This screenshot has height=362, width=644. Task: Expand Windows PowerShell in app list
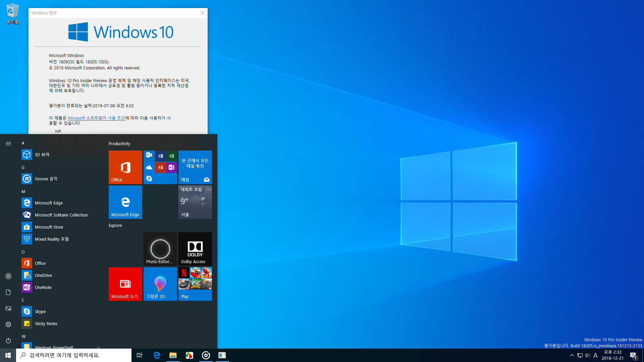click(98, 347)
